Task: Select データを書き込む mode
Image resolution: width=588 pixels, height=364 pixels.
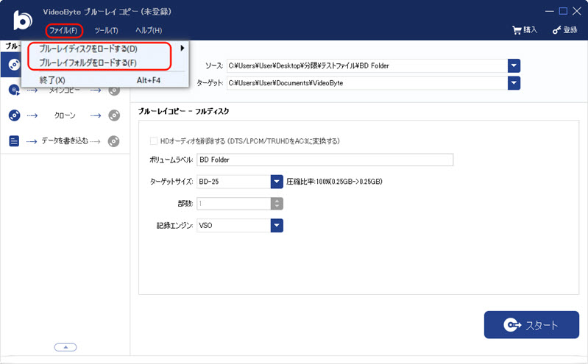Action: point(65,140)
